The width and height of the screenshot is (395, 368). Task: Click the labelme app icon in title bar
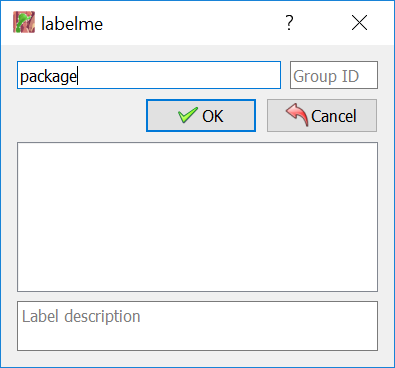(24, 23)
